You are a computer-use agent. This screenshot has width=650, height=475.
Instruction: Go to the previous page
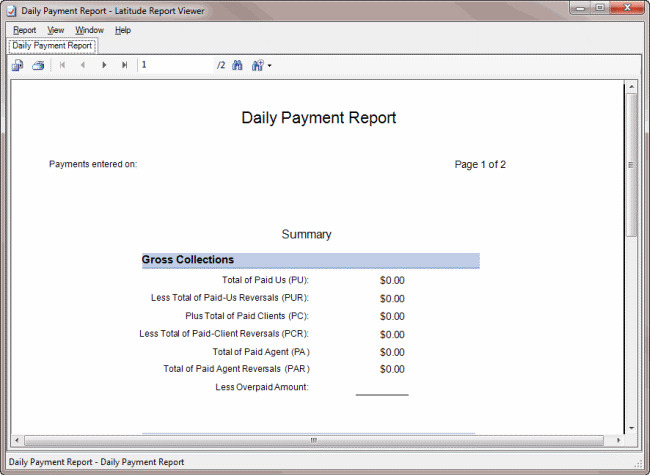[x=82, y=65]
